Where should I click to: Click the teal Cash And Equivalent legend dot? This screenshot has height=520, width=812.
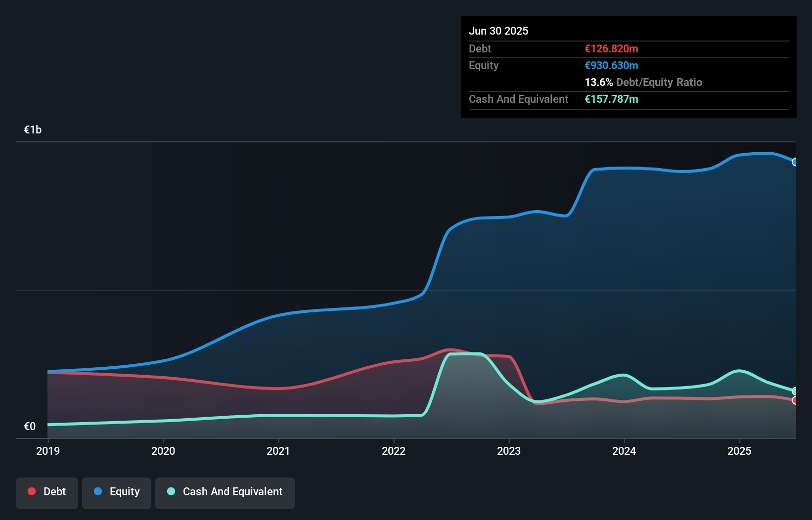(171, 491)
